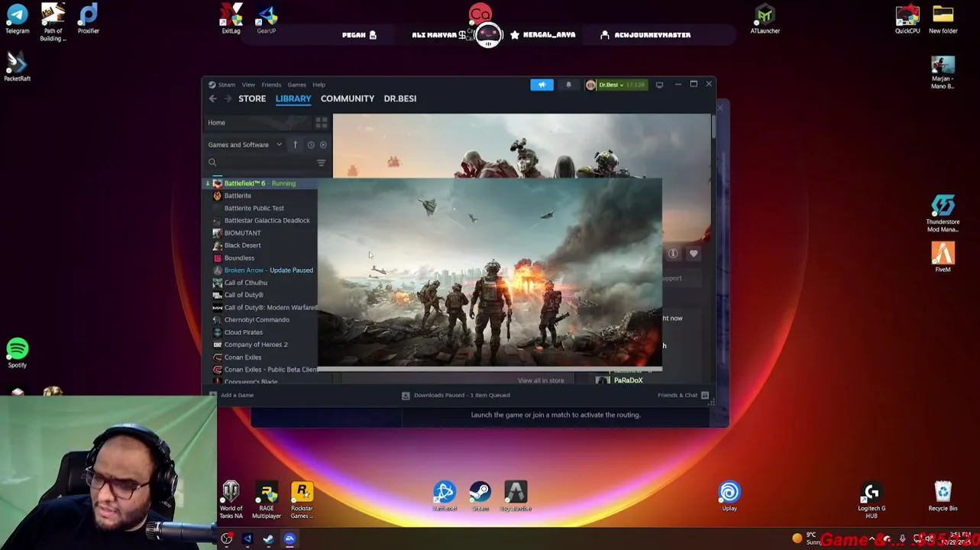The width and height of the screenshot is (980, 550).
Task: Open the GearUP desktop shortcut
Action: [x=266, y=19]
